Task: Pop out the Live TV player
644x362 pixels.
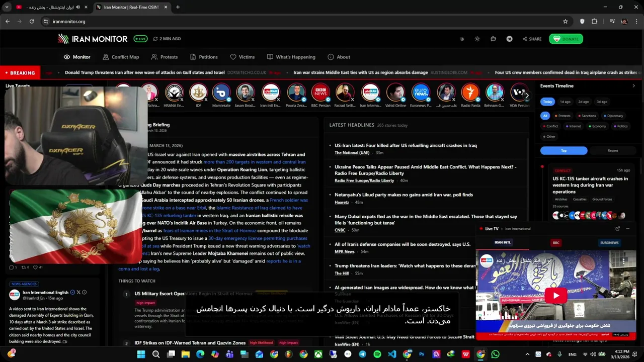Action: tap(617, 229)
